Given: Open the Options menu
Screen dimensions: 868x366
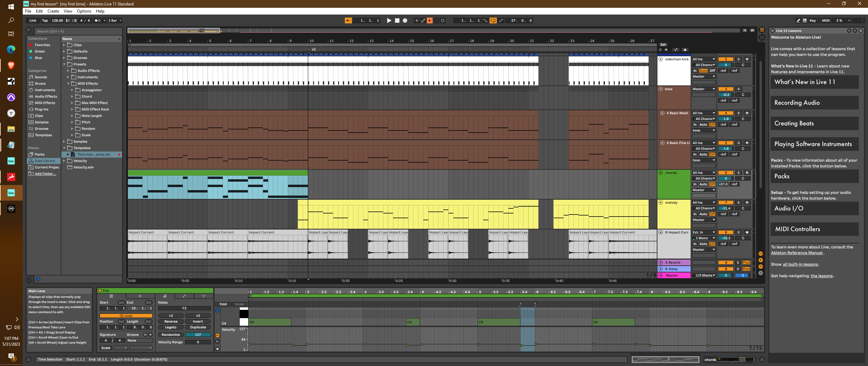Looking at the screenshot, I should coord(84,11).
